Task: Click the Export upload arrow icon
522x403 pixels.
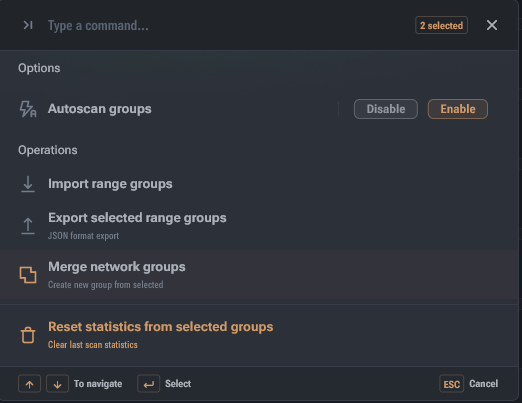Action: 28,226
